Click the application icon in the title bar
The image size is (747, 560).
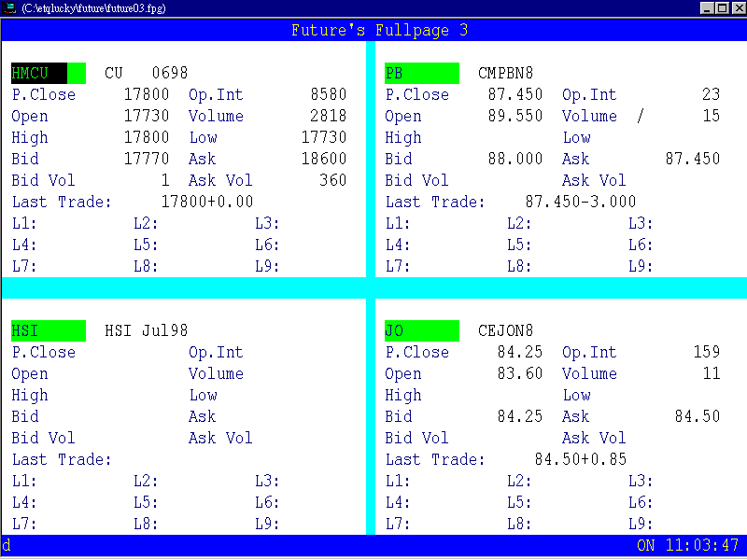tap(9, 7)
